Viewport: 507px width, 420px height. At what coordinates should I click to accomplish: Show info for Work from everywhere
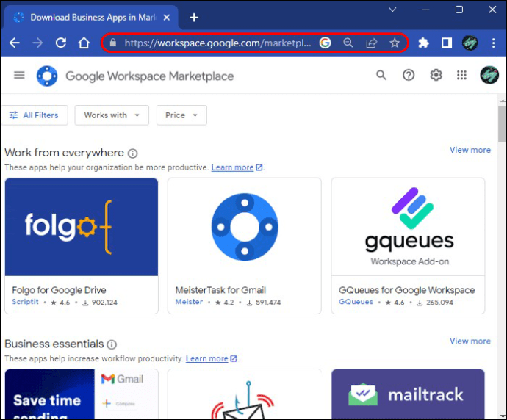[132, 153]
